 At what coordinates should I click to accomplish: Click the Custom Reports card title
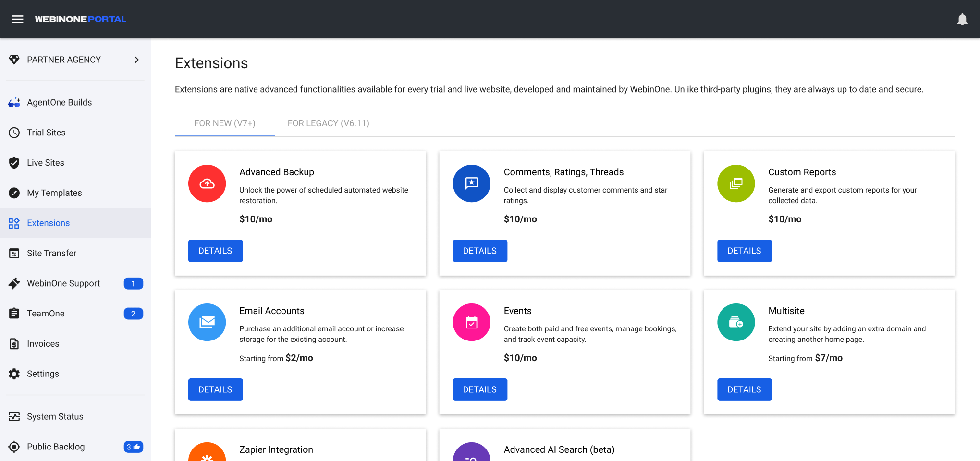click(802, 172)
